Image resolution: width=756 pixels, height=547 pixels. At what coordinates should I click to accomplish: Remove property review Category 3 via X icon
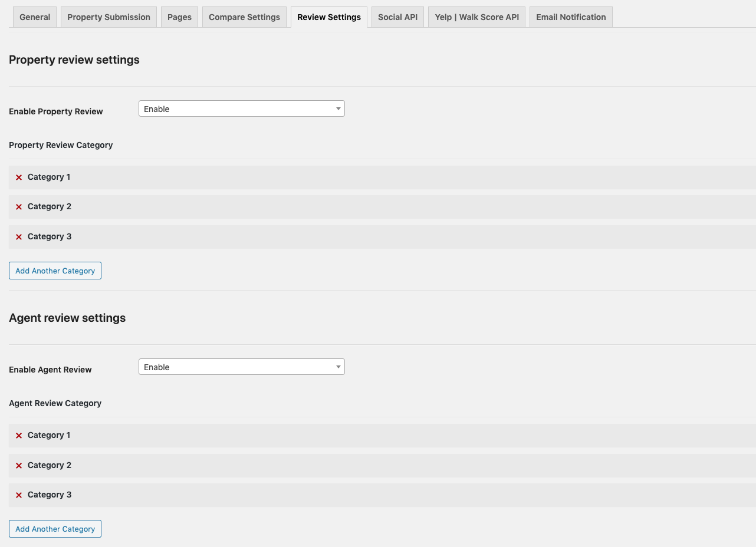click(19, 237)
